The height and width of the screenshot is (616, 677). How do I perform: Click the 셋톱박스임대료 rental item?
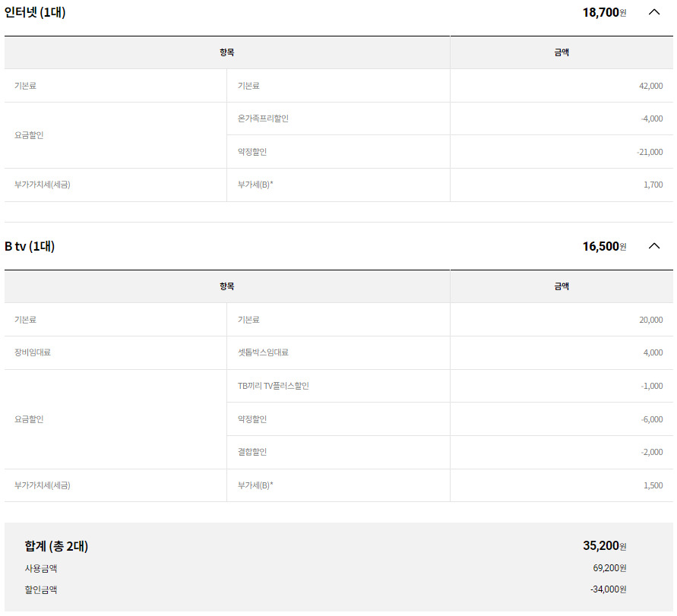click(x=263, y=352)
